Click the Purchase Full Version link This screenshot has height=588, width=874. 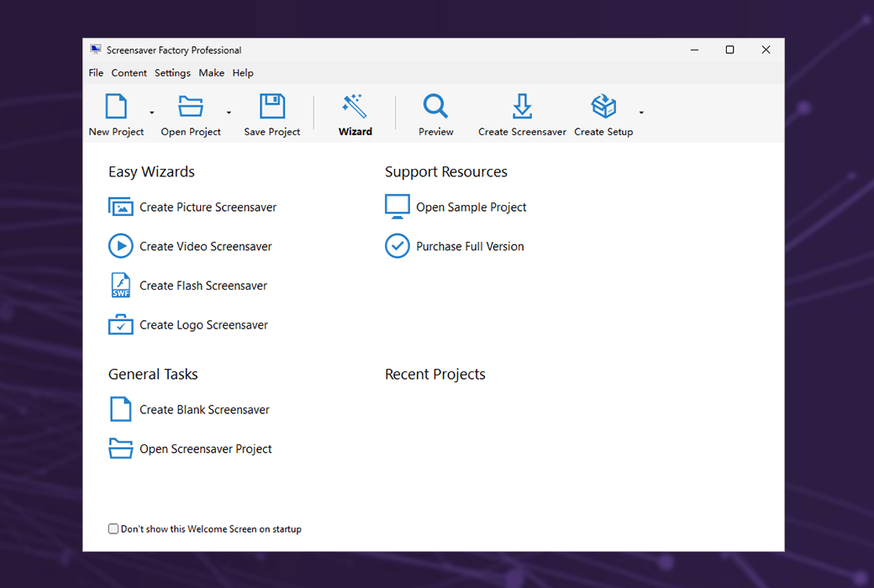tap(470, 246)
